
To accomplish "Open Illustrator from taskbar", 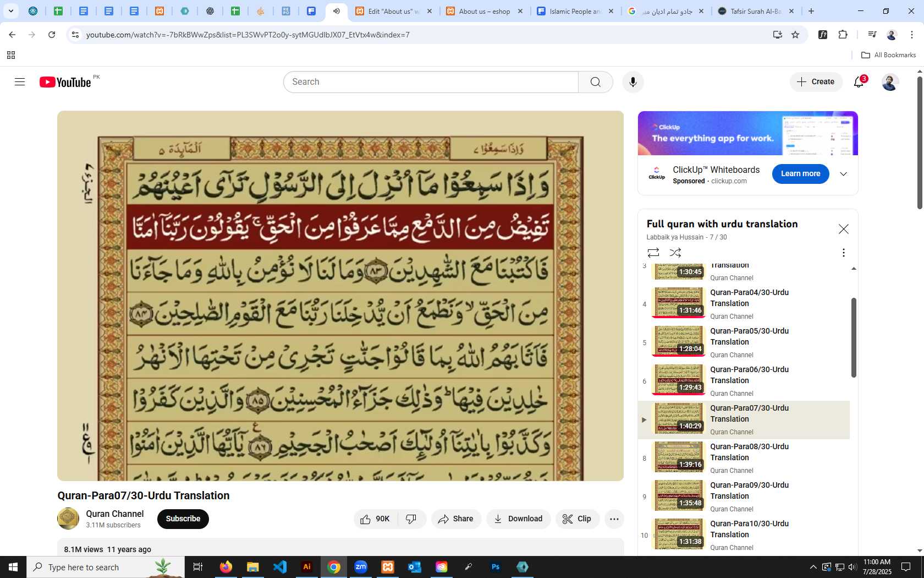I will 307,567.
